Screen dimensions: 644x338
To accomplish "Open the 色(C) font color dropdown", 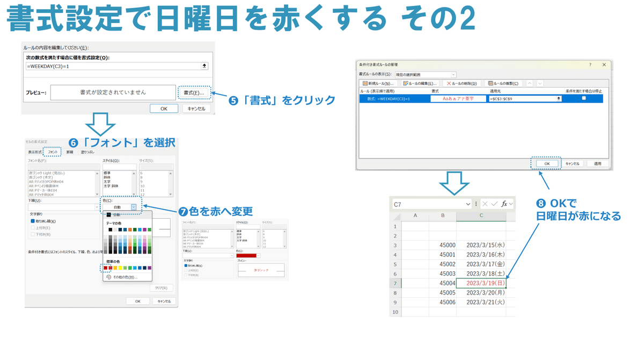I will pos(134,206).
